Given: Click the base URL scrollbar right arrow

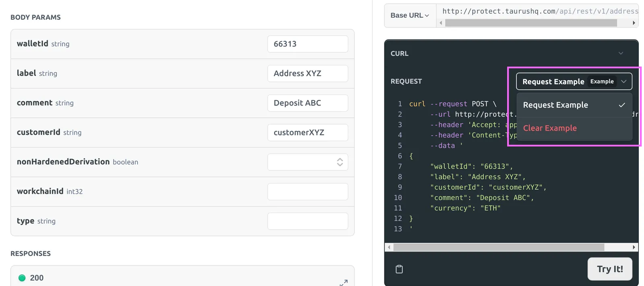Looking at the screenshot, I should (634, 23).
